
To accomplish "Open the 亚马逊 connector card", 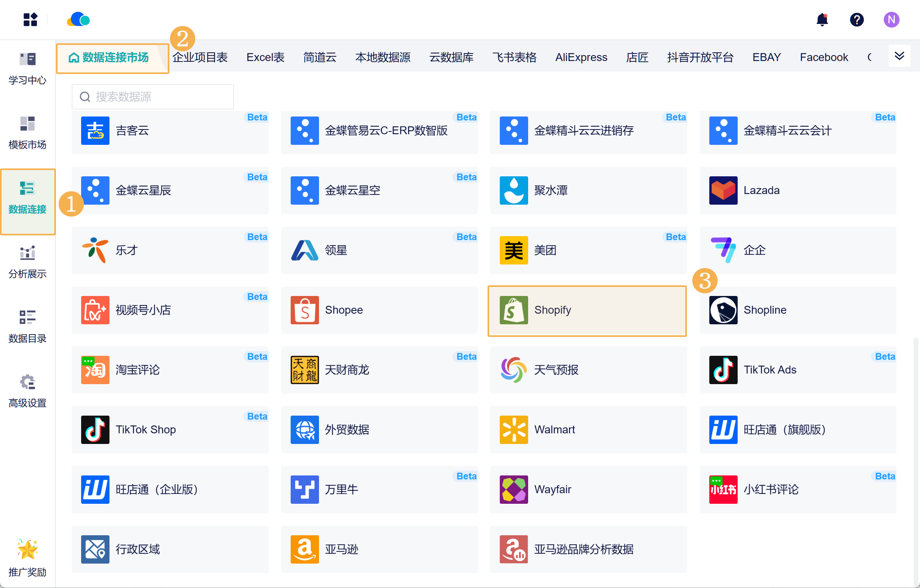I will (379, 549).
